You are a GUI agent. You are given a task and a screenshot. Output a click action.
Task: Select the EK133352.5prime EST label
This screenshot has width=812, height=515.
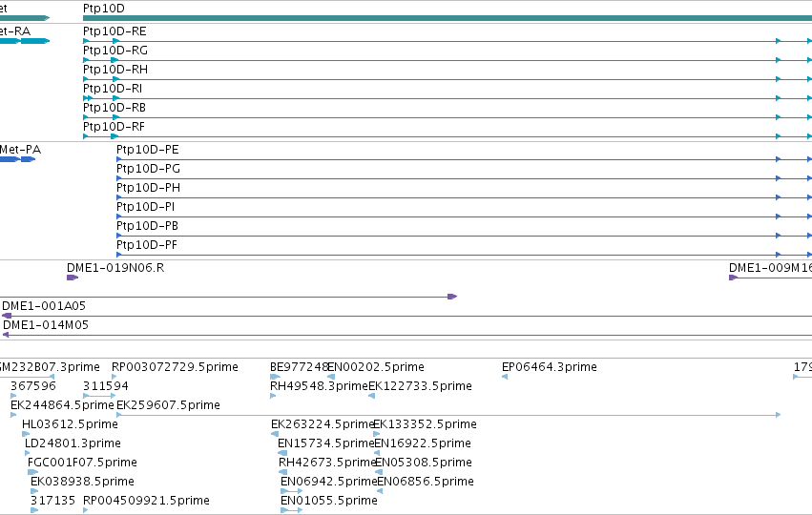click(x=426, y=424)
